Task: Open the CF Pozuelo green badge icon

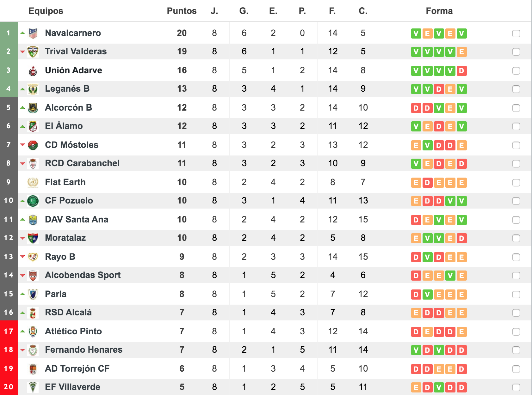Action: [x=33, y=201]
